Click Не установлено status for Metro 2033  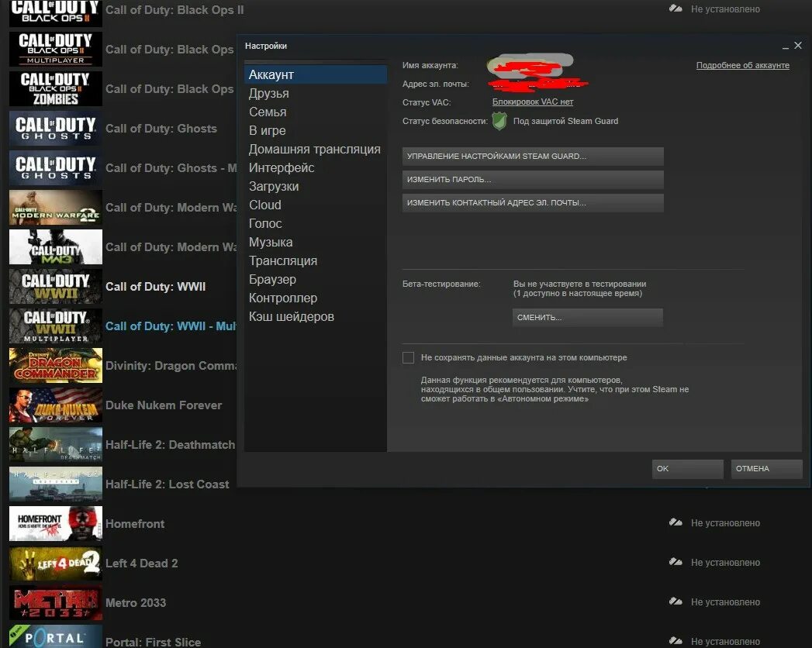click(x=725, y=602)
